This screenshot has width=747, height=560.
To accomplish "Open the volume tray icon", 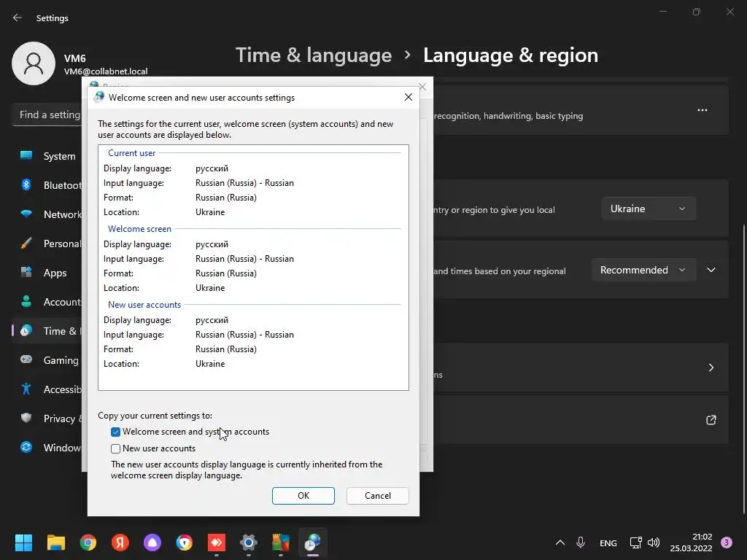I will point(654,542).
